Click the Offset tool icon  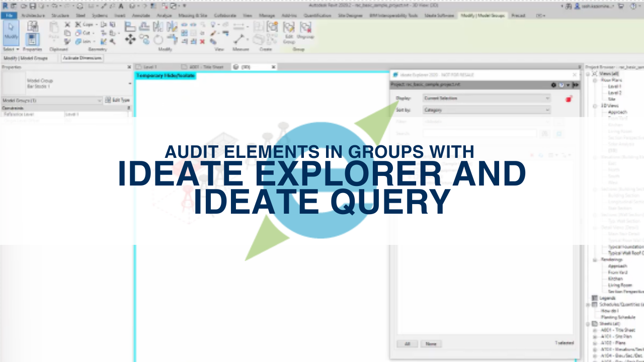pos(144,26)
